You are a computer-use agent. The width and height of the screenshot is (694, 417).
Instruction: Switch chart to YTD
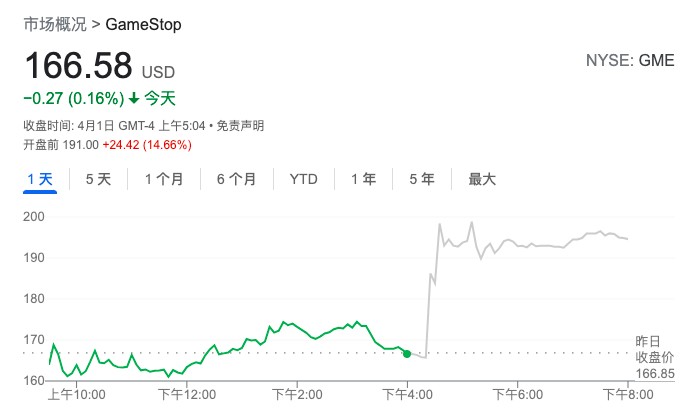(x=303, y=180)
